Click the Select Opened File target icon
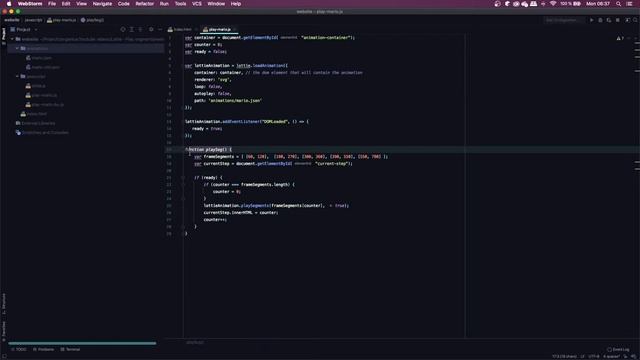The height and width of the screenshot is (360, 640). click(x=123, y=29)
